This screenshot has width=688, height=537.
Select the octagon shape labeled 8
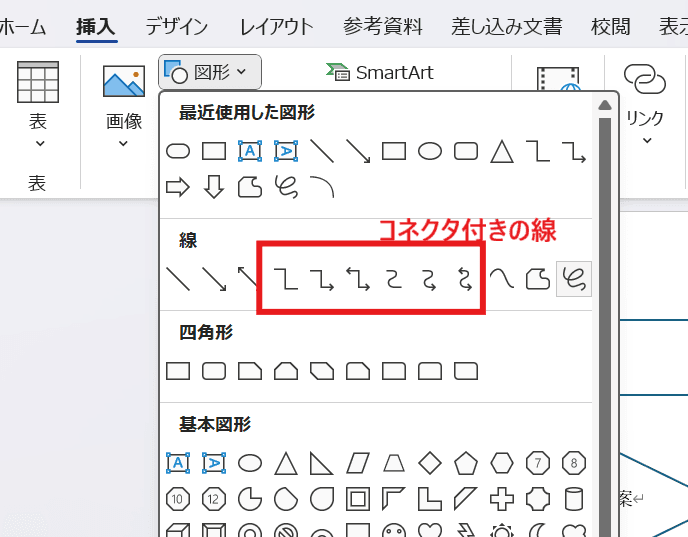tap(574, 463)
